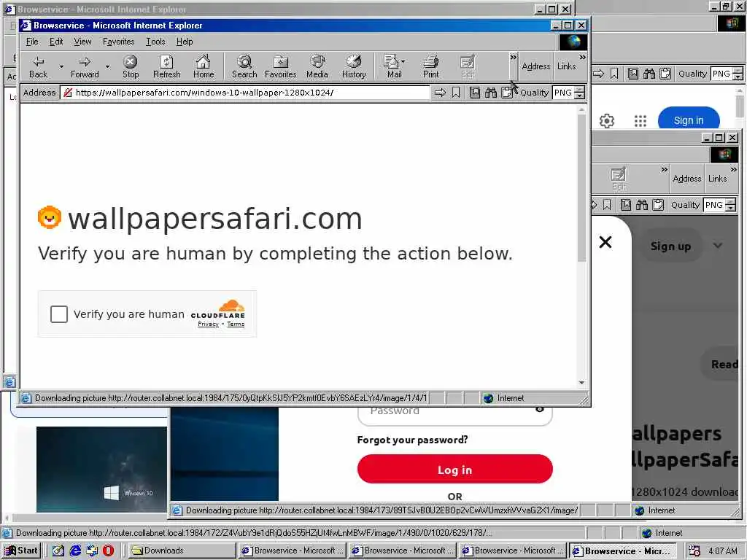This screenshot has height=560, width=747.
Task: Open the Downloads taskbar button
Action: [x=182, y=551]
